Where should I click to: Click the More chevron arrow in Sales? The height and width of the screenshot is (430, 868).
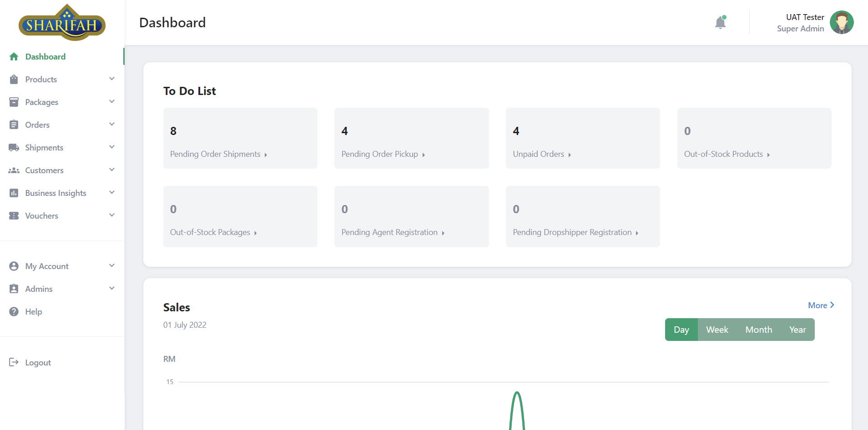(x=832, y=305)
